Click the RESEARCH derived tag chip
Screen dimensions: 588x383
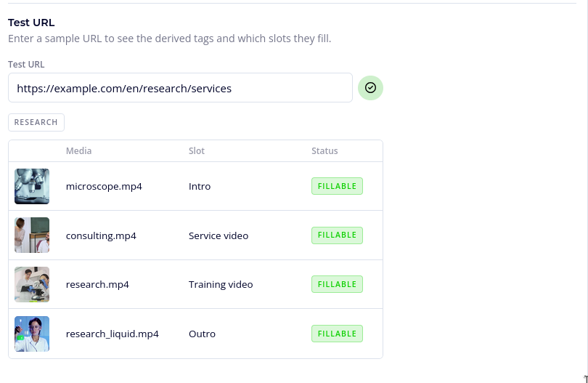36,122
